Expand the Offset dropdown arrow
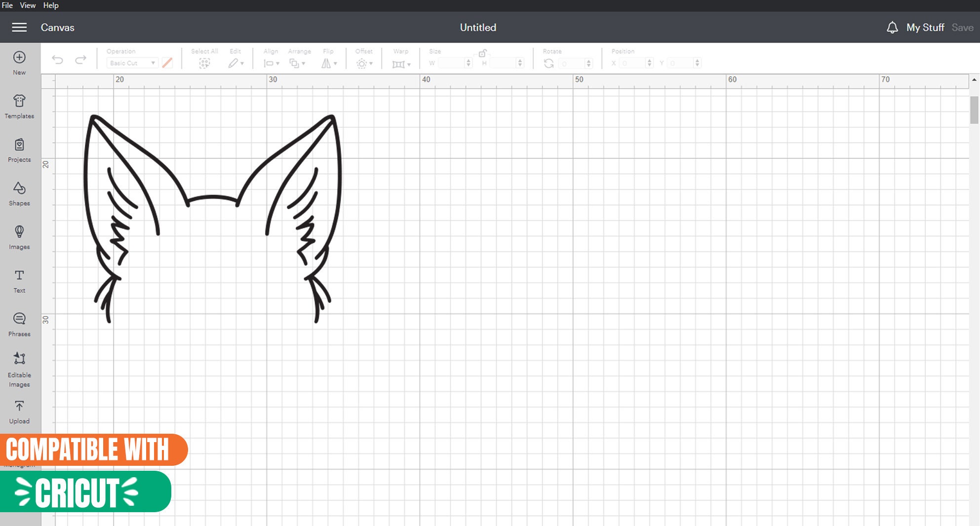The image size is (980, 526). click(x=371, y=64)
